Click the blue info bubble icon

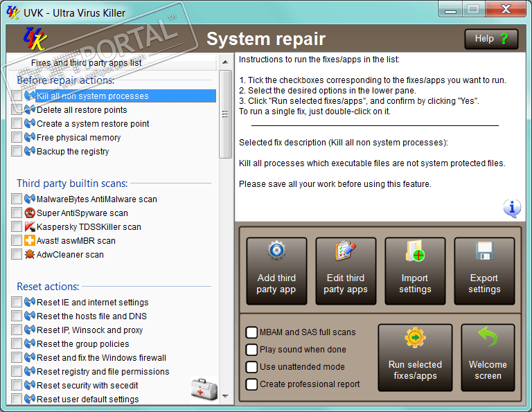tap(512, 208)
